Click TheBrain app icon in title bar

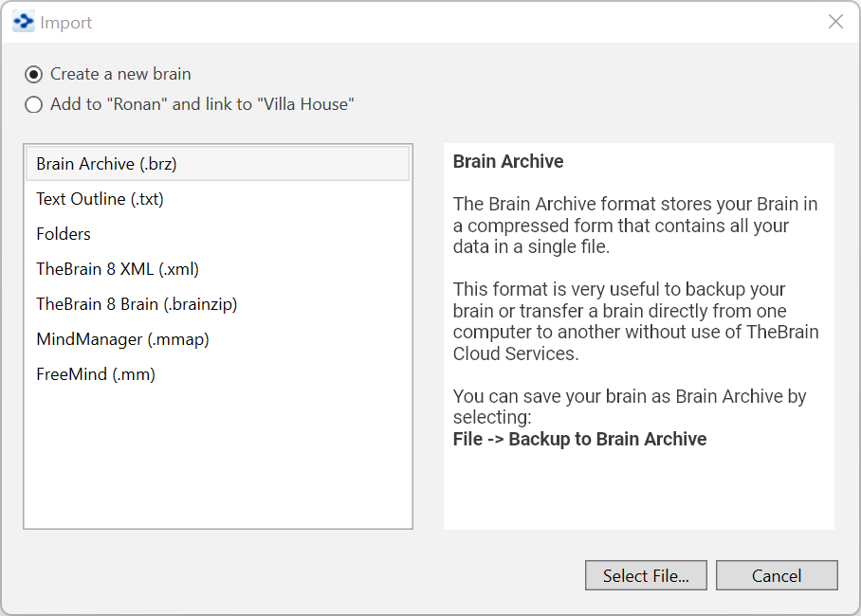coord(23,22)
